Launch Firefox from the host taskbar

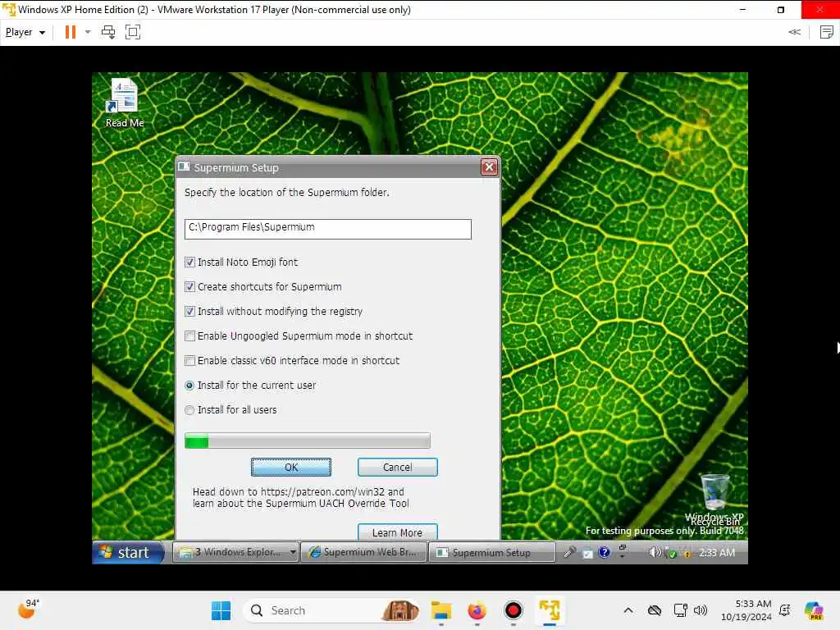[477, 610]
